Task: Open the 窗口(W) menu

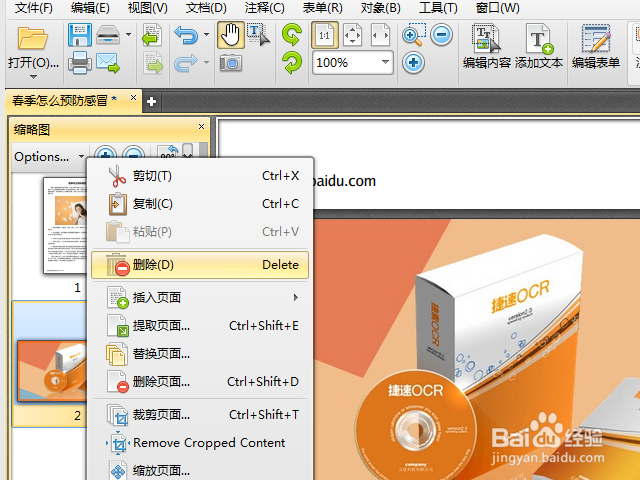Action: [x=498, y=8]
